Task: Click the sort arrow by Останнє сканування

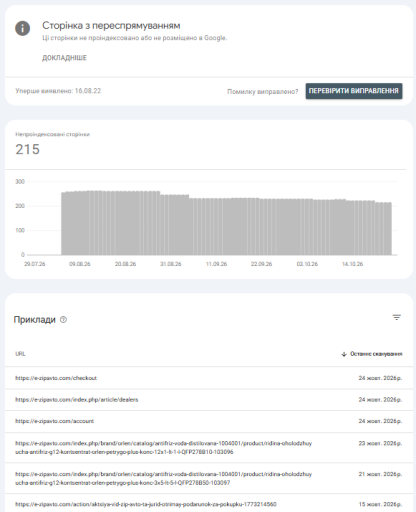Action: pyautogui.click(x=344, y=354)
